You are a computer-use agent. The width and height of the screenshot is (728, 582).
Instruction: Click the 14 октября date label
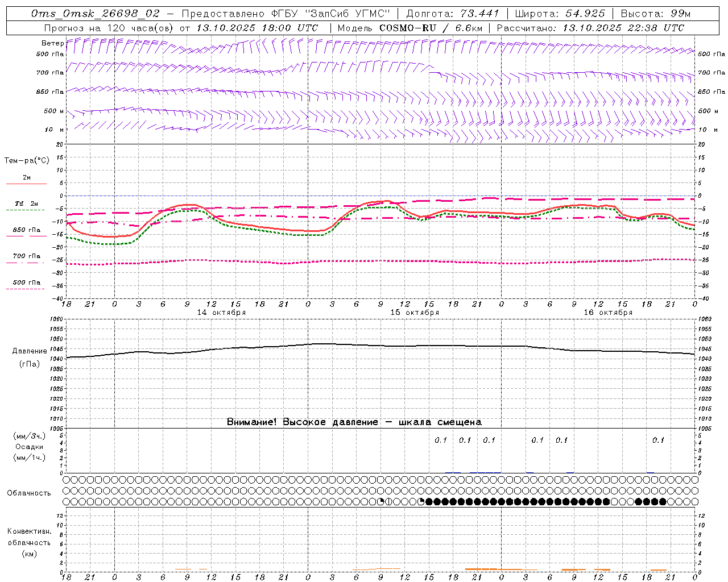point(221,313)
